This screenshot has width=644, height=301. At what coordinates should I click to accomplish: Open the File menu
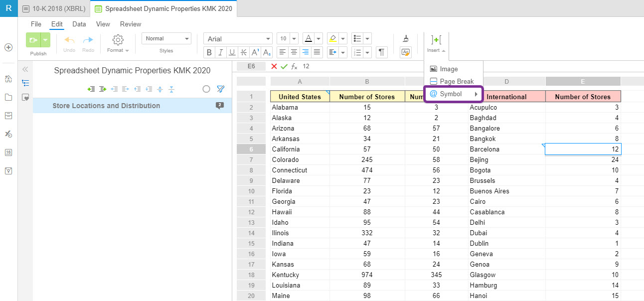tap(36, 24)
